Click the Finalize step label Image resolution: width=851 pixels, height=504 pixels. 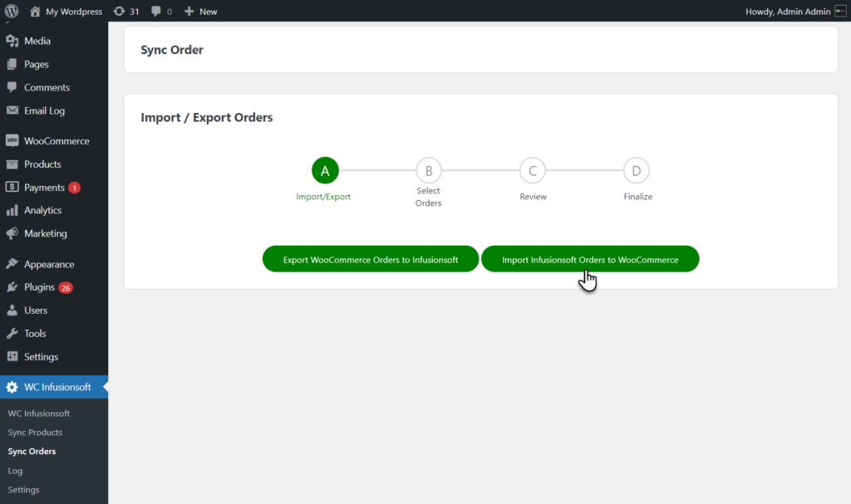coord(637,197)
